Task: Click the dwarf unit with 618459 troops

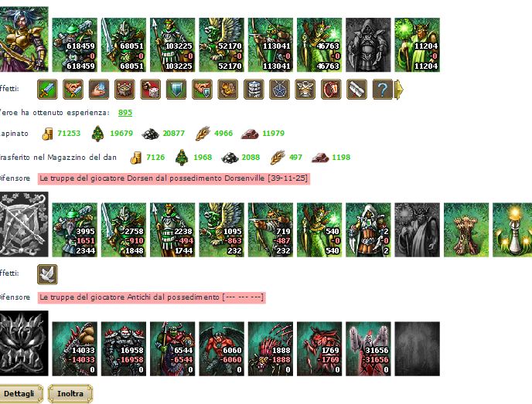Action: [x=75, y=45]
